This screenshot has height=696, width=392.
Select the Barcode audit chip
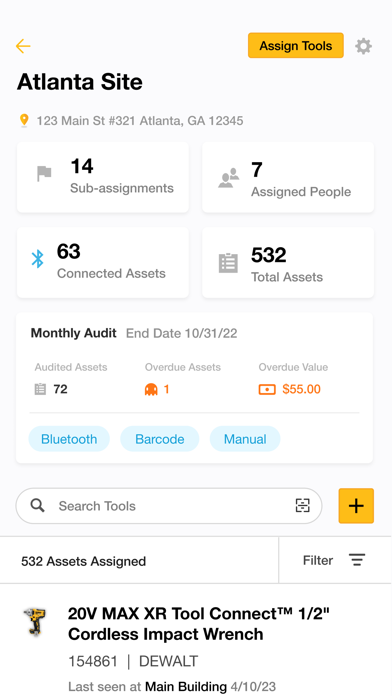point(160,439)
